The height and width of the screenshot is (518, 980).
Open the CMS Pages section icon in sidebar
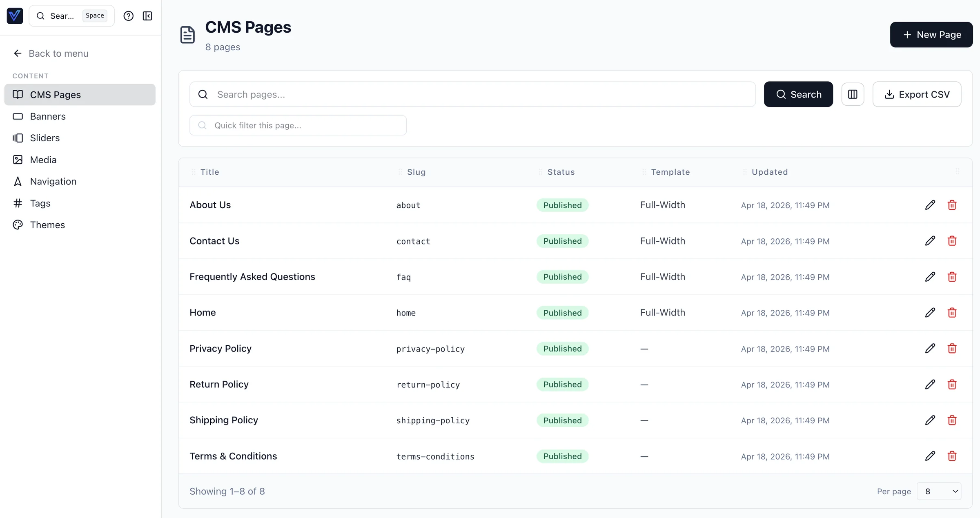[18, 94]
